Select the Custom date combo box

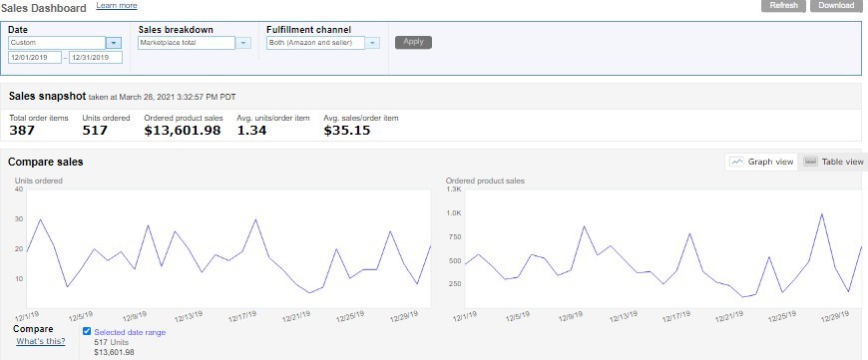(57, 43)
